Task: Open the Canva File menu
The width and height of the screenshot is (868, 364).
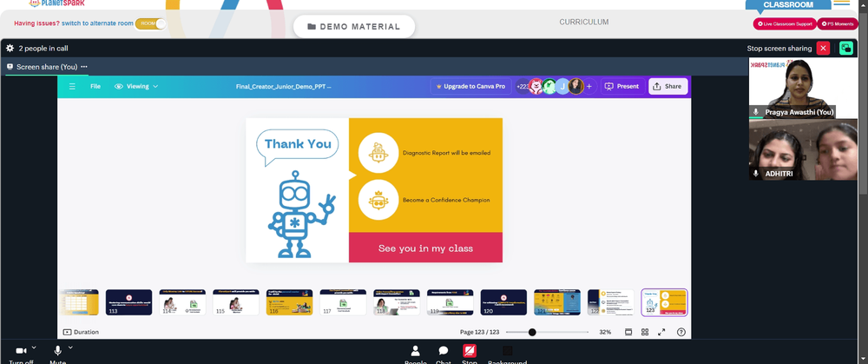Action: pyautogui.click(x=95, y=86)
